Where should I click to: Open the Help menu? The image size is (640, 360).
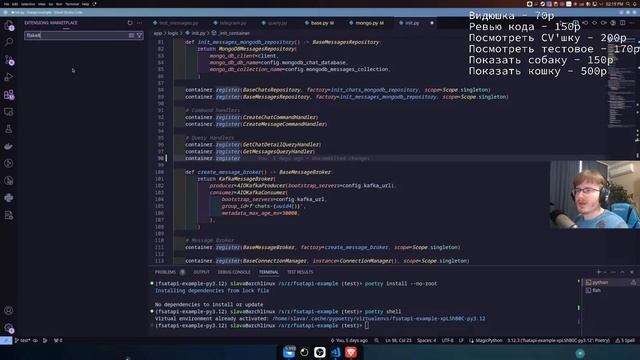tap(85, 4)
